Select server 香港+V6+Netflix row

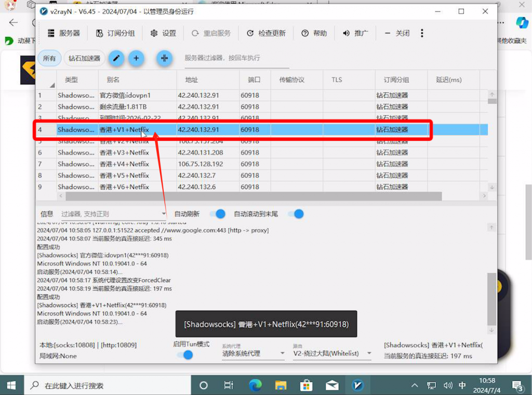(x=261, y=187)
